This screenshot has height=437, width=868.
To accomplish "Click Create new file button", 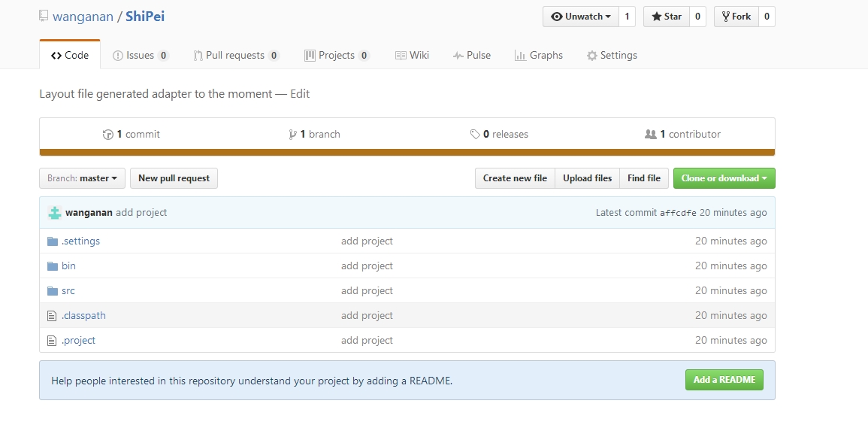I will click(x=515, y=178).
